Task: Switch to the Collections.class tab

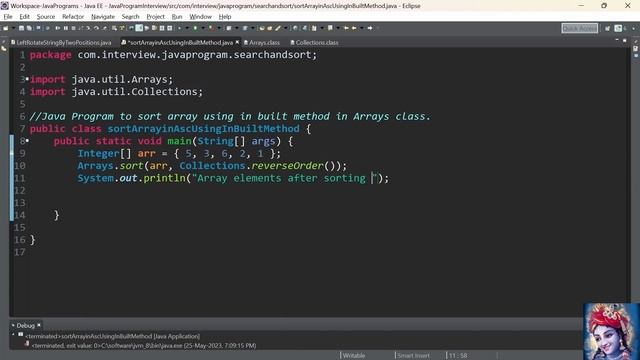Action: click(x=314, y=42)
